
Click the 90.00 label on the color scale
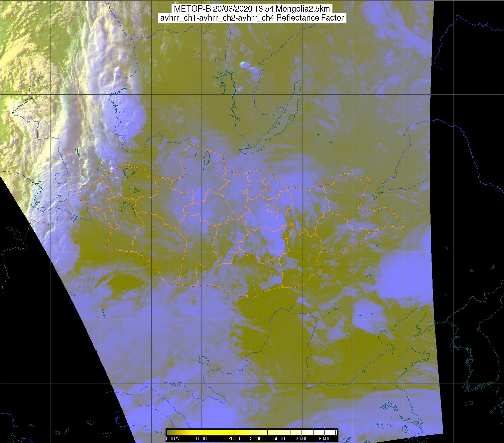click(x=325, y=438)
